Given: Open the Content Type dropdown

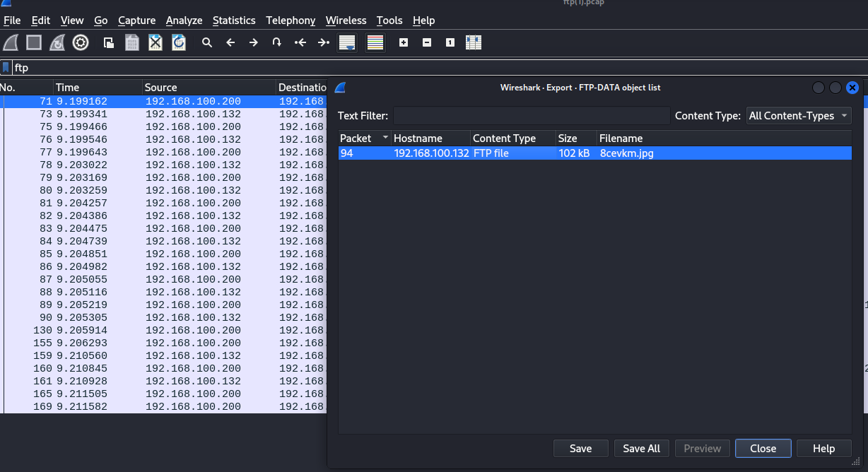Looking at the screenshot, I should [799, 116].
